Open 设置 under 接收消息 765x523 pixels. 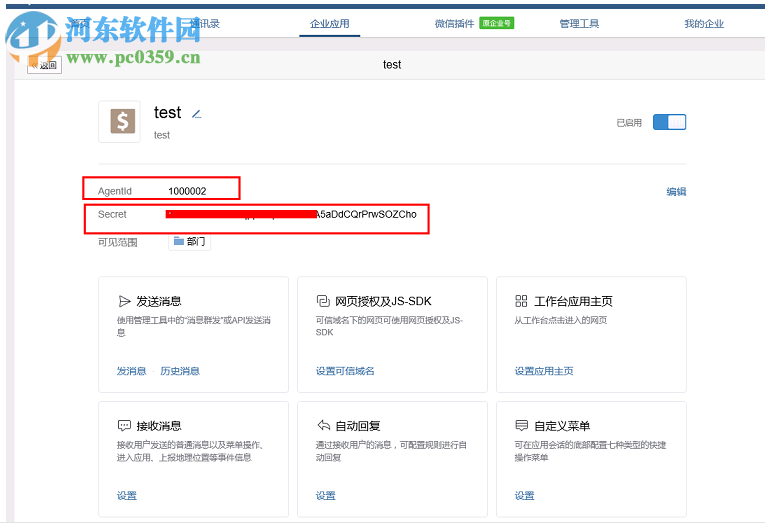point(127,496)
